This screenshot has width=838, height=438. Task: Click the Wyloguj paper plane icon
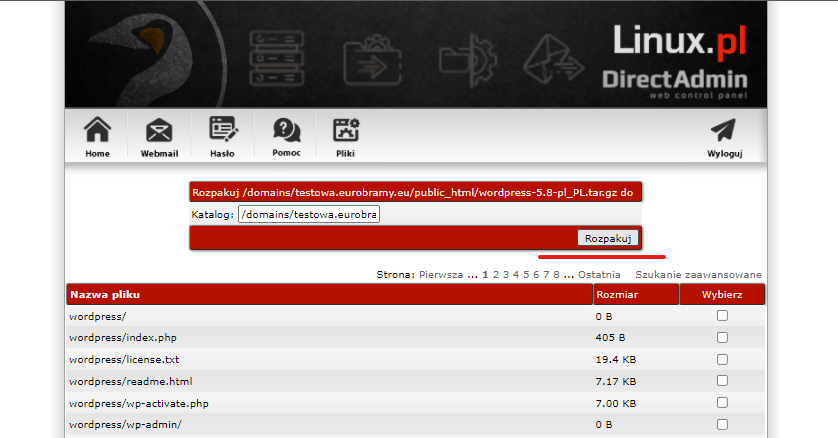pos(722,131)
